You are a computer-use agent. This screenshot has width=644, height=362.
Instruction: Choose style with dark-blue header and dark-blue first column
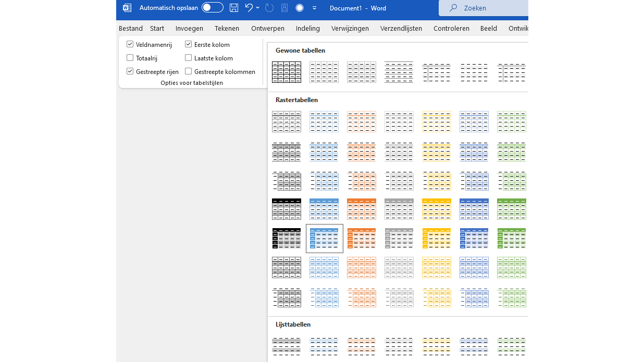click(x=474, y=238)
